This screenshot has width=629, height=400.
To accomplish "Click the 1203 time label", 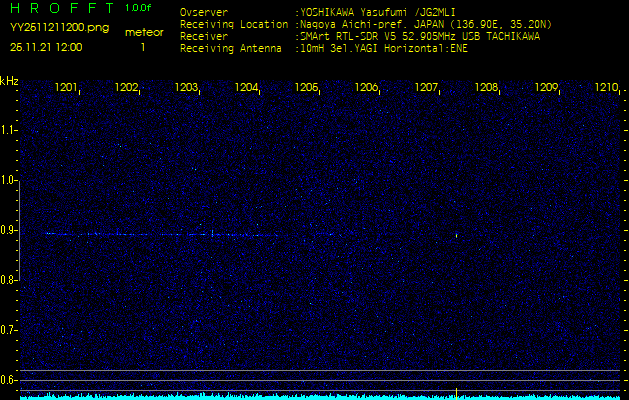I will [x=187, y=88].
